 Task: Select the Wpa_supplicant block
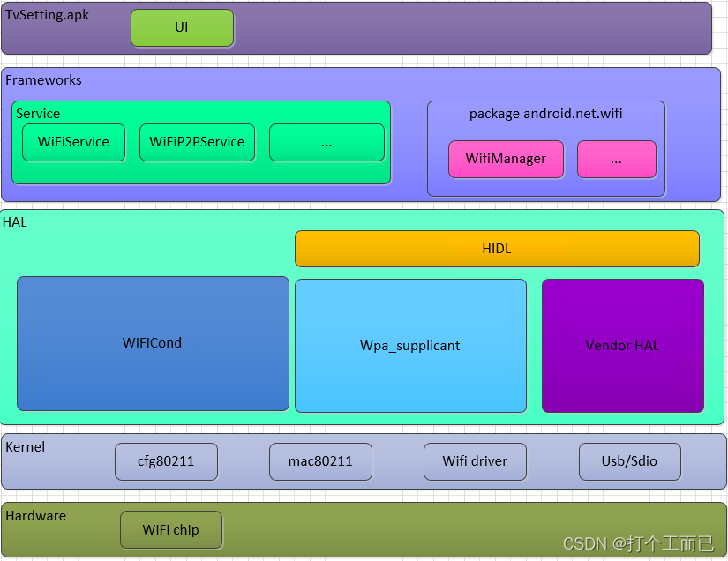pos(410,346)
